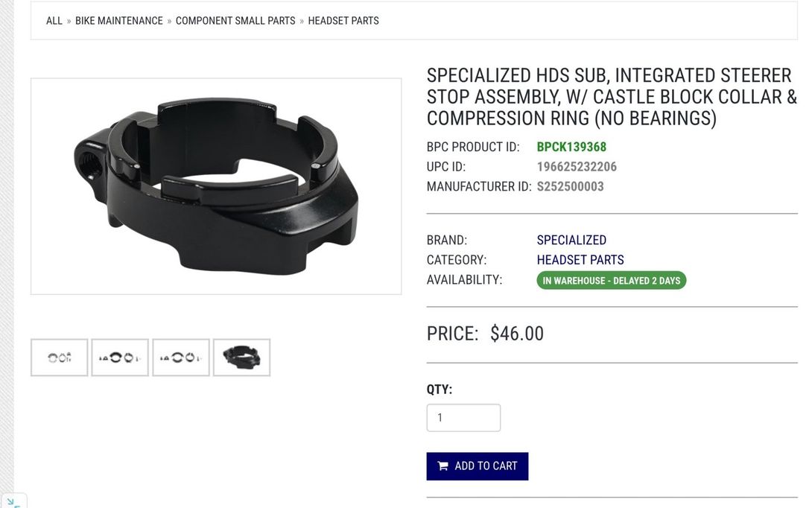812x508 pixels.
Task: Select the second product thumbnail
Action: pyautogui.click(x=120, y=358)
